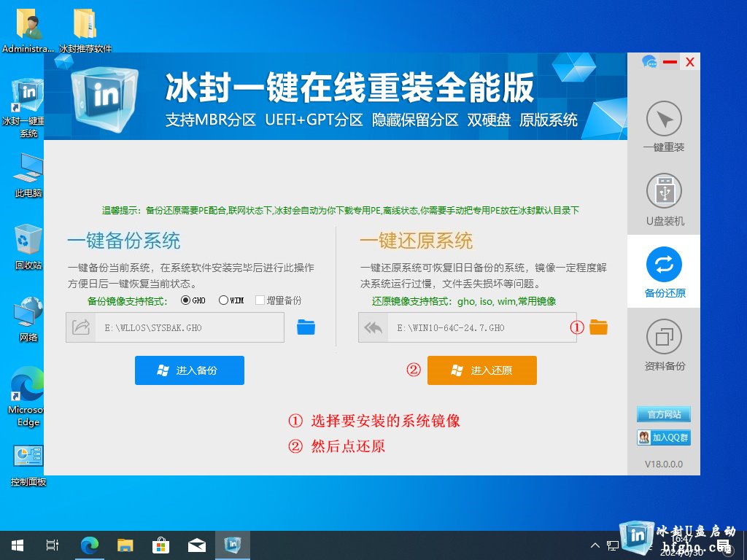
Task: Open File Explorer from the taskbar
Action: click(x=125, y=545)
